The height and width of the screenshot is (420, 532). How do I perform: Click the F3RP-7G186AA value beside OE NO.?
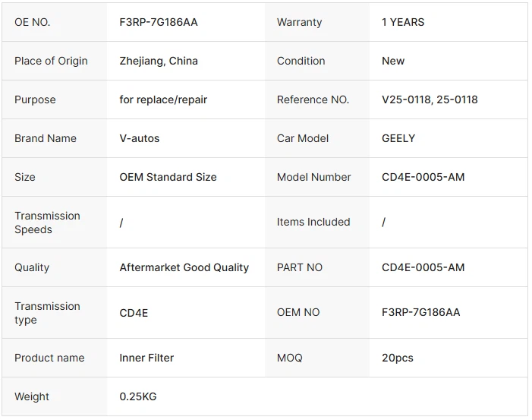159,22
